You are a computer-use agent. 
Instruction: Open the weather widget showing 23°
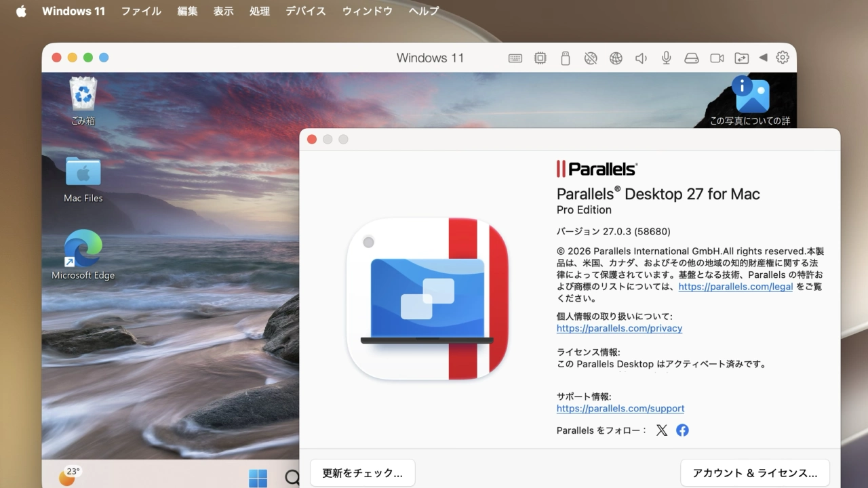tap(68, 476)
